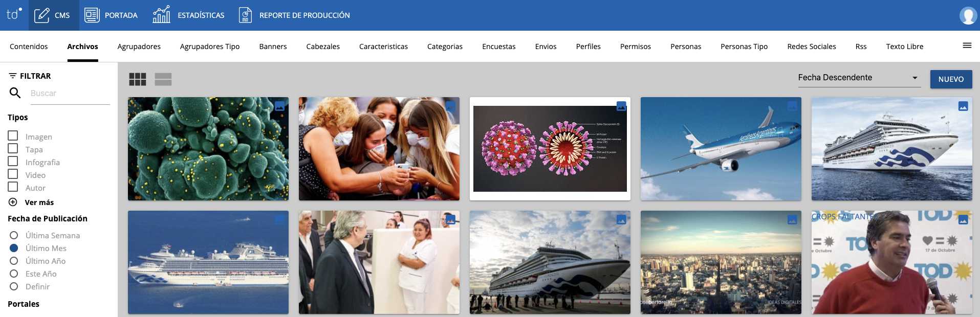Open the Redes Sociales tab
The image size is (980, 317).
(x=811, y=47)
